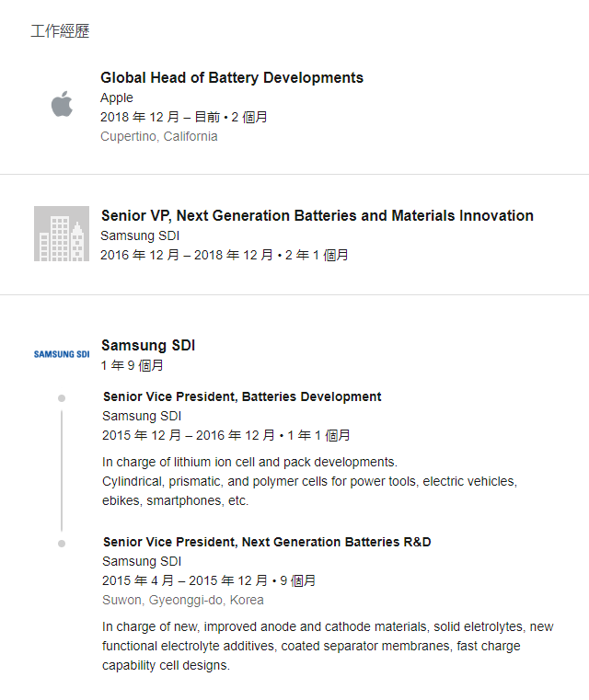The image size is (589, 700).
Task: Click the 工作經歷 section heading
Action: 60,30
